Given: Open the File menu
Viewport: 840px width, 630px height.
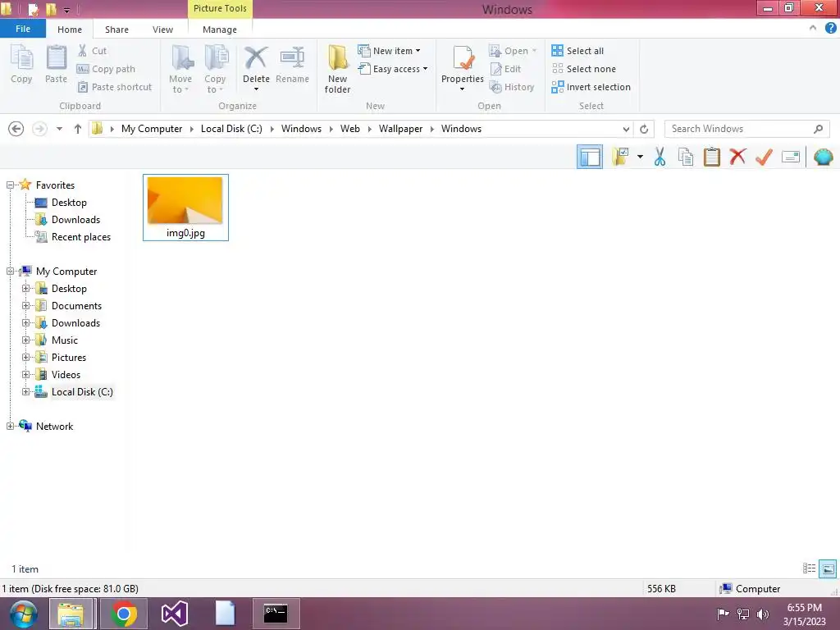Looking at the screenshot, I should tap(22, 29).
